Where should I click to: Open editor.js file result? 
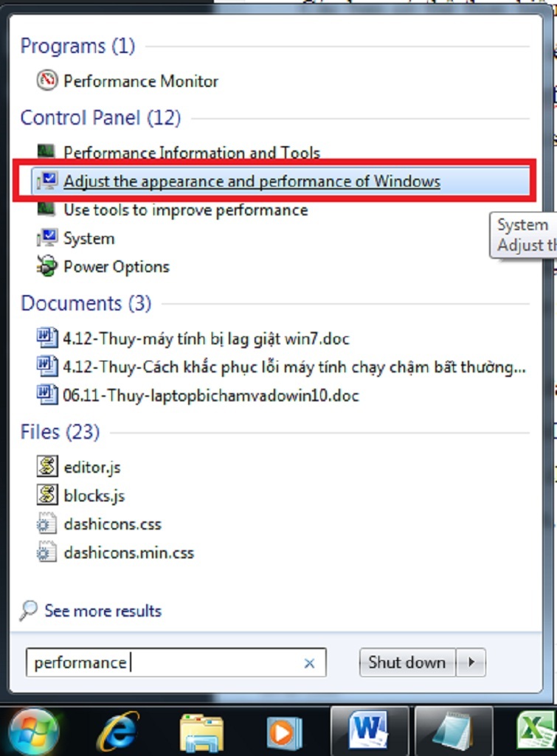[79, 467]
